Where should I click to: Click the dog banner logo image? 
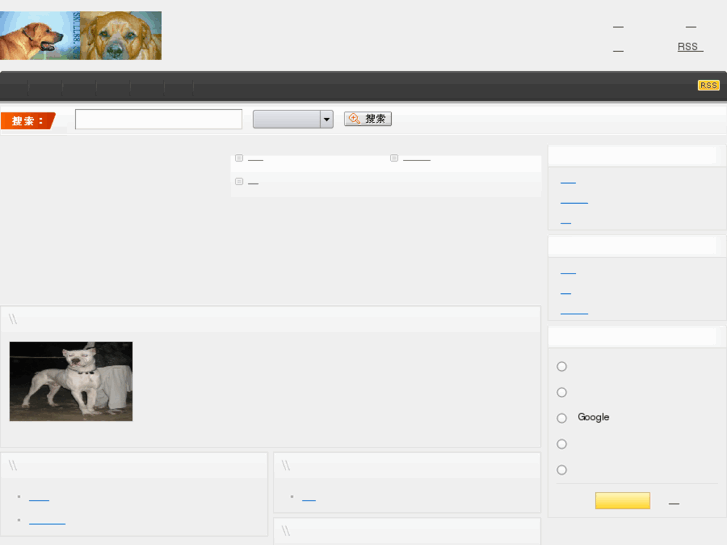point(81,35)
